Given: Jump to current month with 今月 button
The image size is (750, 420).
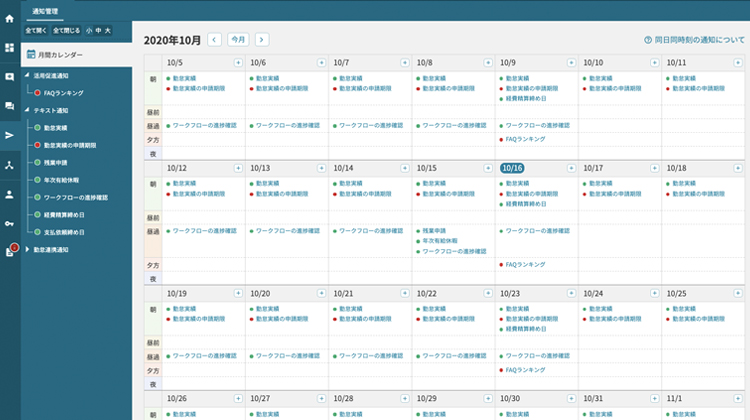Looking at the screenshot, I should click(238, 40).
